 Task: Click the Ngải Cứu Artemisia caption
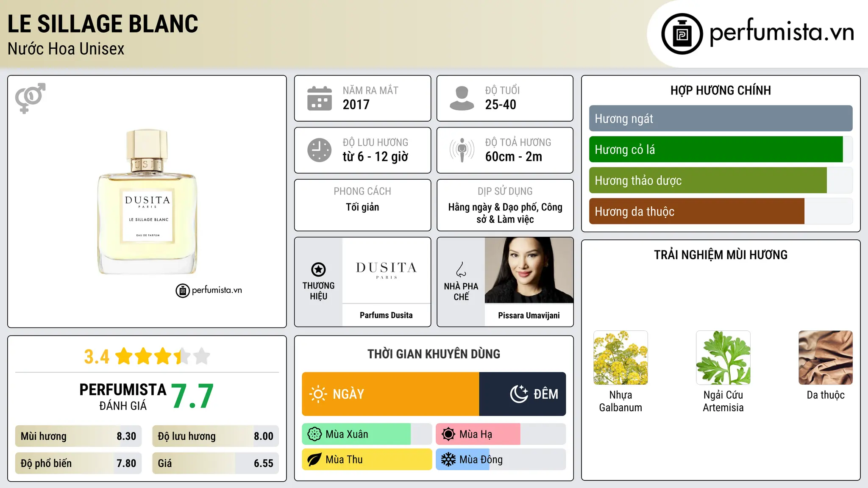[x=723, y=401]
